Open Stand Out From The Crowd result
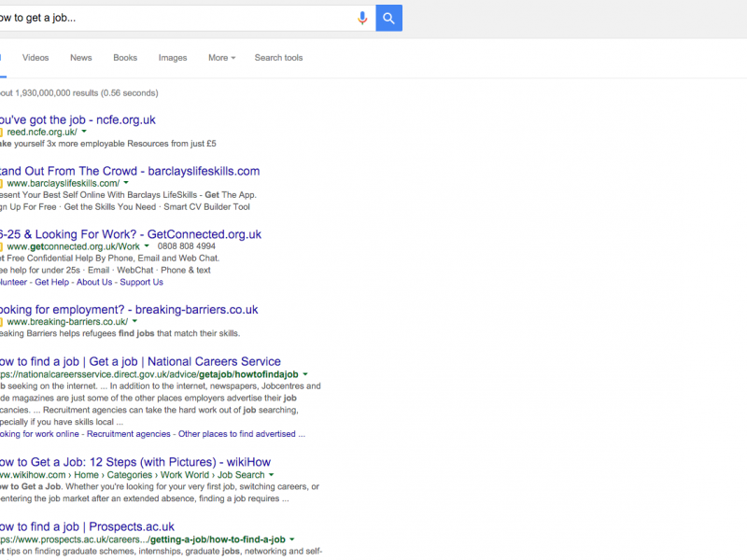 click(x=130, y=171)
